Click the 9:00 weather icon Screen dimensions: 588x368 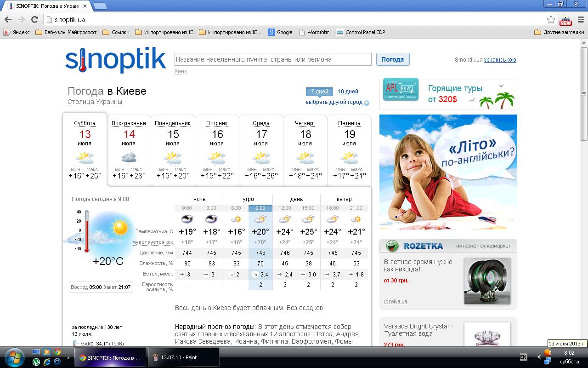[260, 219]
